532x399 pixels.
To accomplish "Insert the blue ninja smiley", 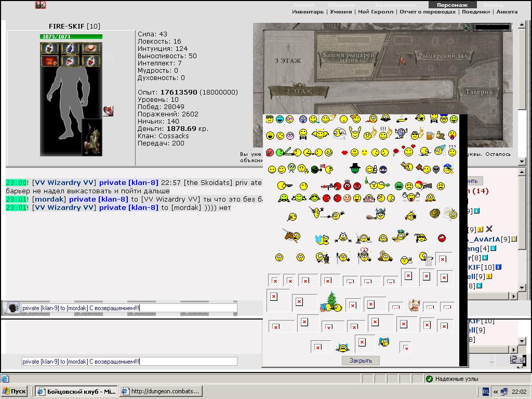I will [x=383, y=169].
